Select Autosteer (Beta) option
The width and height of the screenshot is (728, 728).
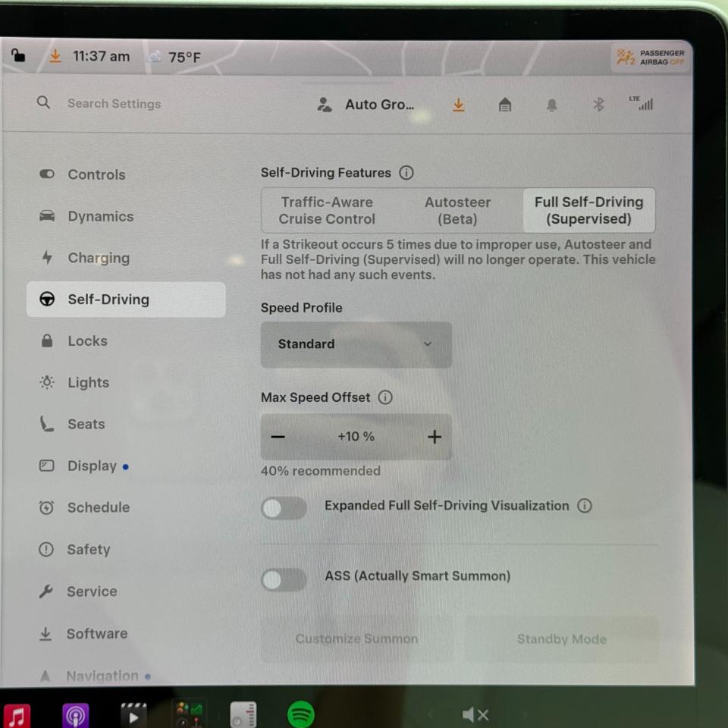click(458, 210)
